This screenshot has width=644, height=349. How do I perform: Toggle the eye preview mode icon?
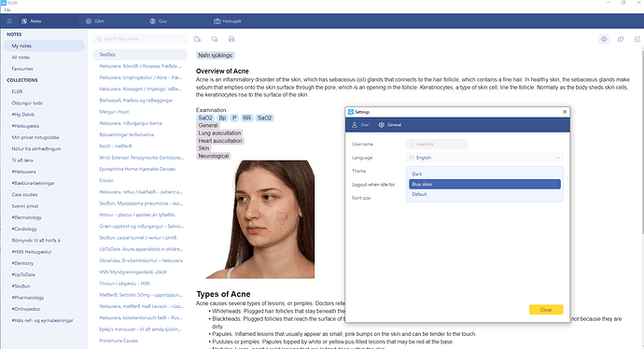[x=604, y=39]
